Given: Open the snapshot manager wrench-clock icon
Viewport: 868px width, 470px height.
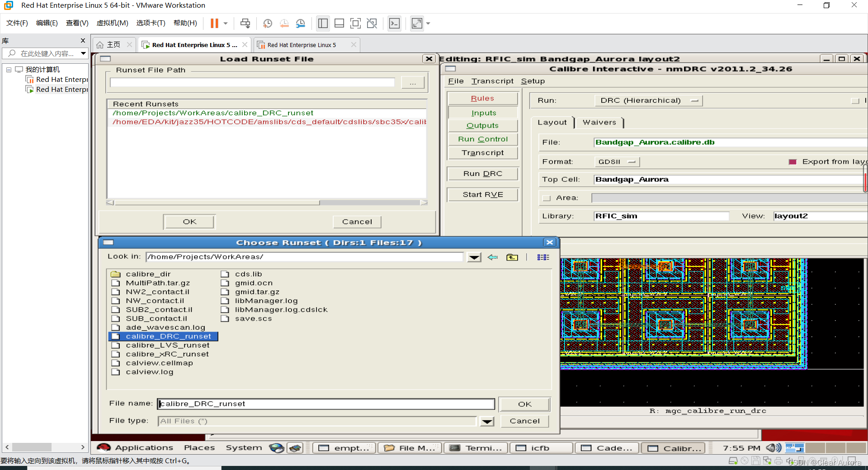Looking at the screenshot, I should [x=301, y=23].
